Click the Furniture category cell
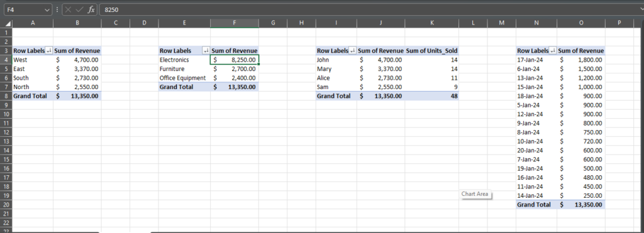The width and height of the screenshot is (644, 233). coord(184,69)
